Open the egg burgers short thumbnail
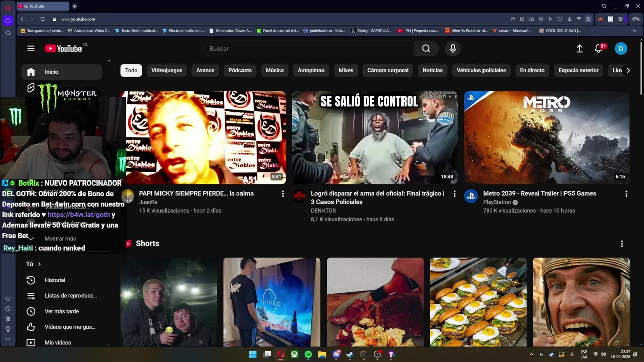The width and height of the screenshot is (644, 362). (x=478, y=302)
